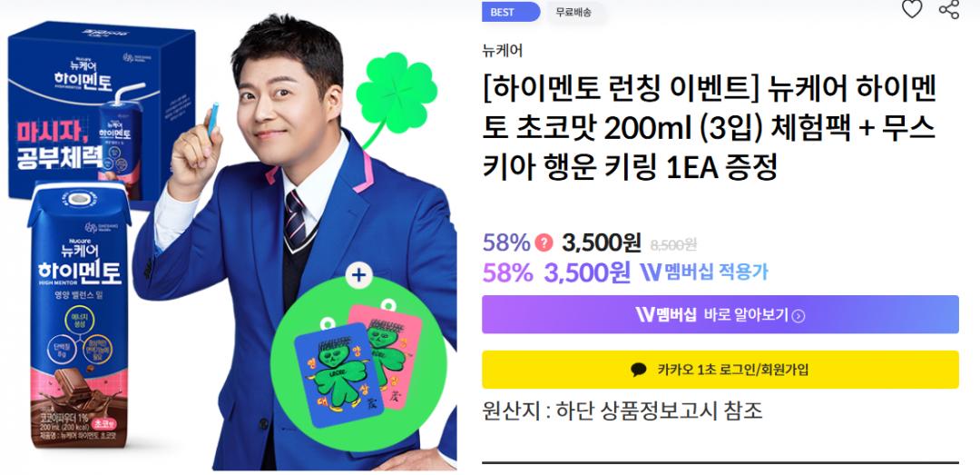Click the plus icon above keyring circle

[358, 275]
